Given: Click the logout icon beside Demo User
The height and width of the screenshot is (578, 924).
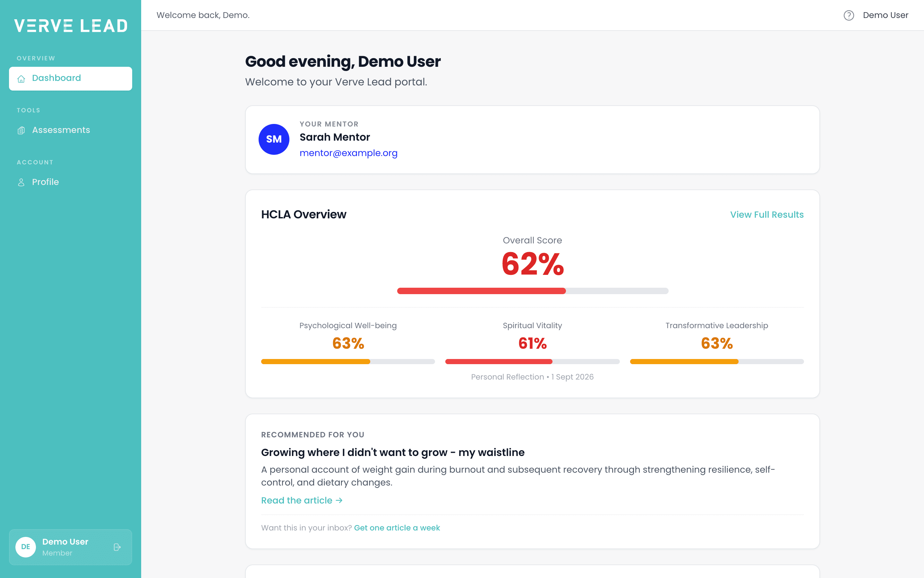Looking at the screenshot, I should pyautogui.click(x=117, y=547).
